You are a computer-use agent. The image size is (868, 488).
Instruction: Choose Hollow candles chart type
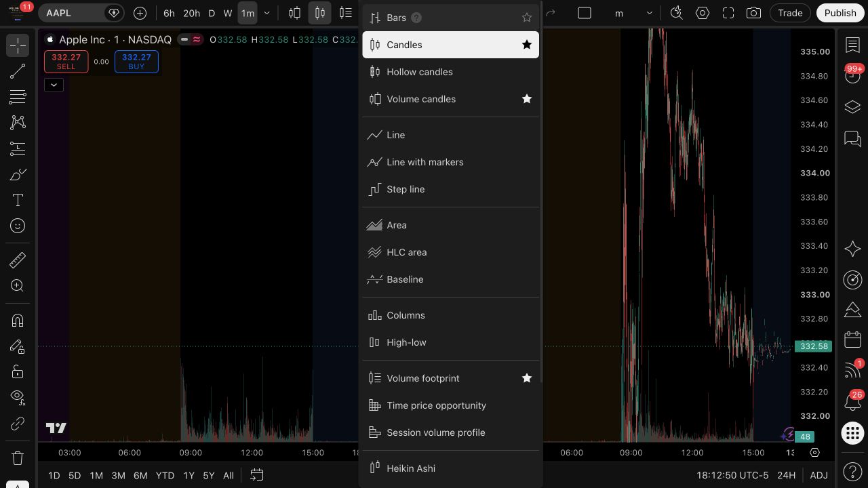(451, 72)
